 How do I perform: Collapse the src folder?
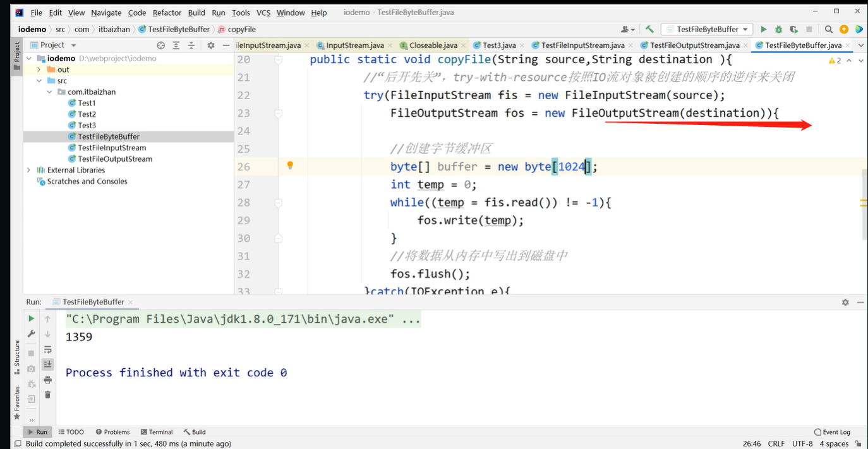click(39, 81)
